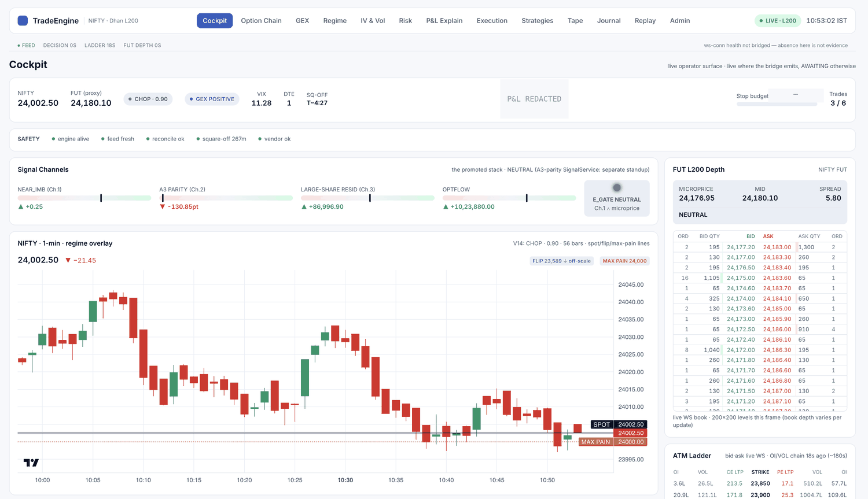Screen dimensions: 868x499
Task: Click the engine alive status dot
Action: point(53,139)
